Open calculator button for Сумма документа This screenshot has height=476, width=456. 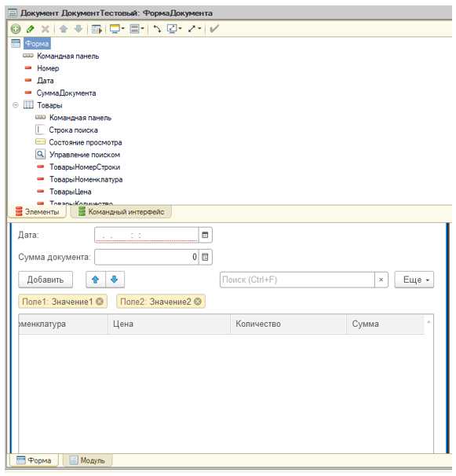tap(205, 258)
